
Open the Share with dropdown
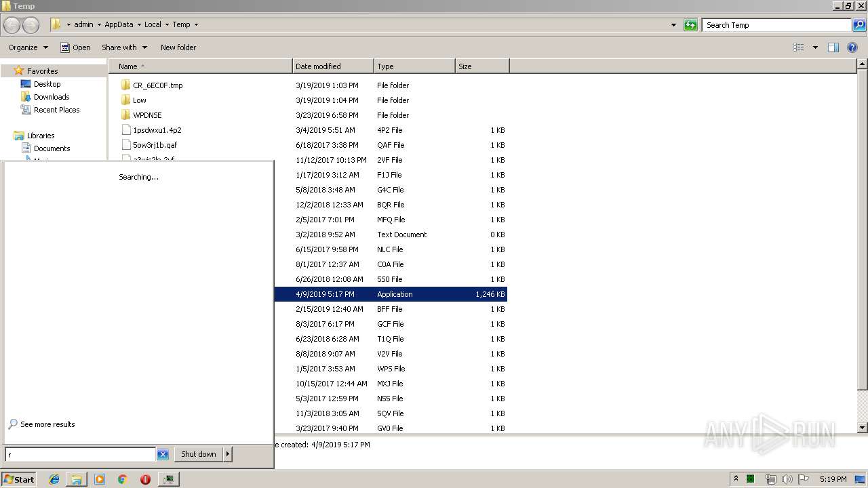pos(124,47)
